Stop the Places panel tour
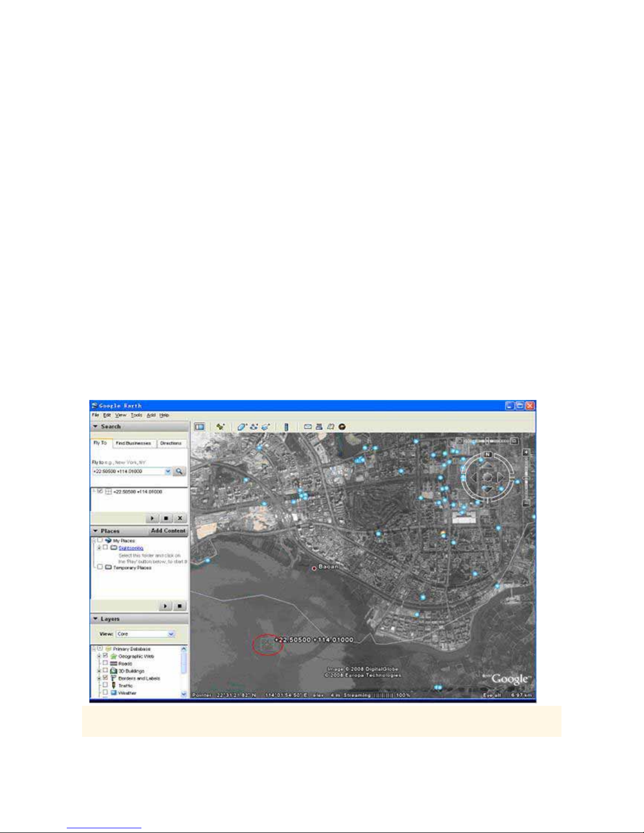 pos(180,606)
